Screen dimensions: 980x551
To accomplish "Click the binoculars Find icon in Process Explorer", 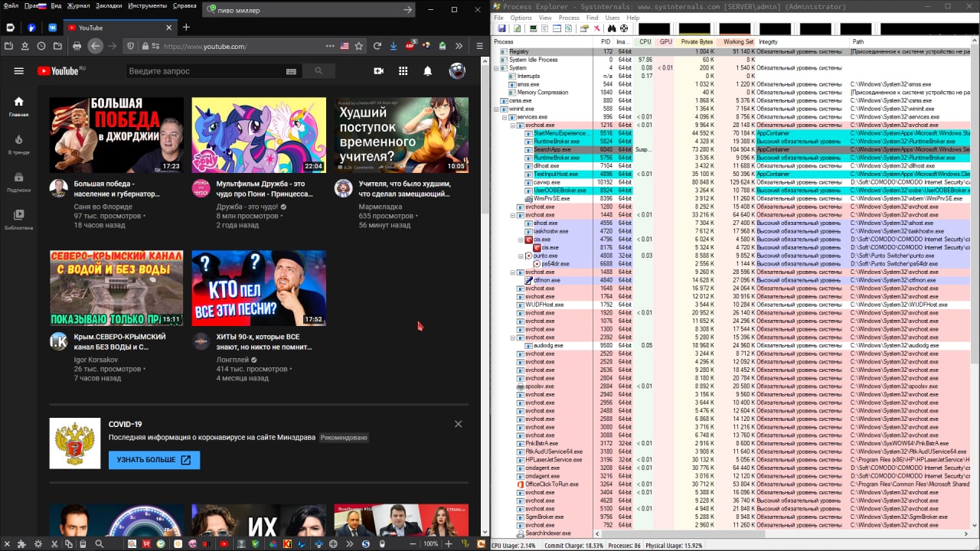I will [x=612, y=29].
